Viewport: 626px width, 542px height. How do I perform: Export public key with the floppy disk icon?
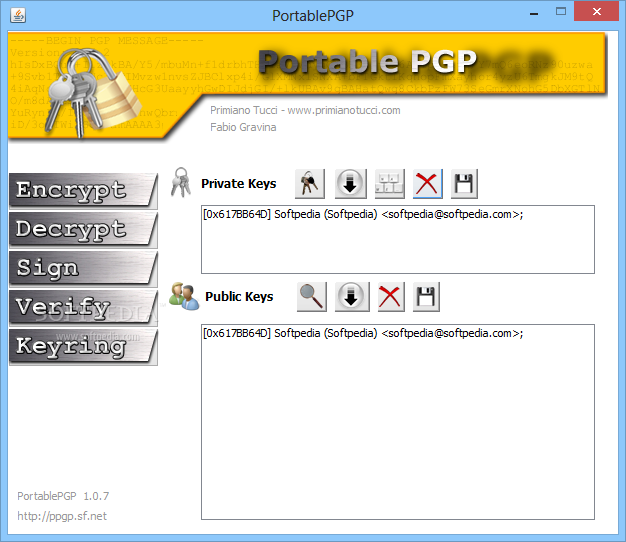tap(426, 297)
